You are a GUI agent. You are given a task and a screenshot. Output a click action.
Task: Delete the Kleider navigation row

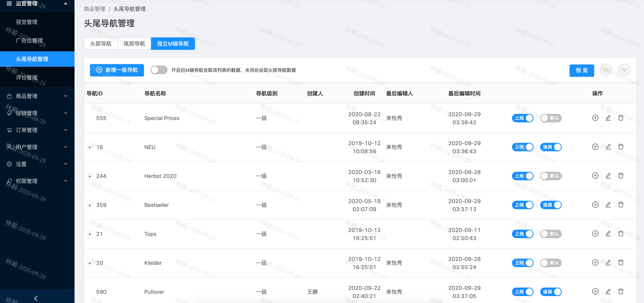(x=620, y=262)
